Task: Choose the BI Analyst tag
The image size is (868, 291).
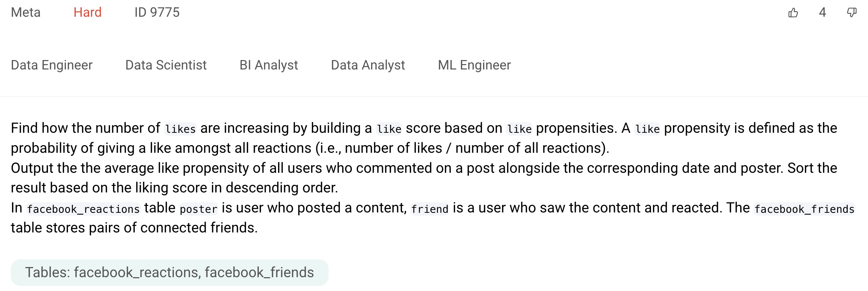Action: (269, 65)
